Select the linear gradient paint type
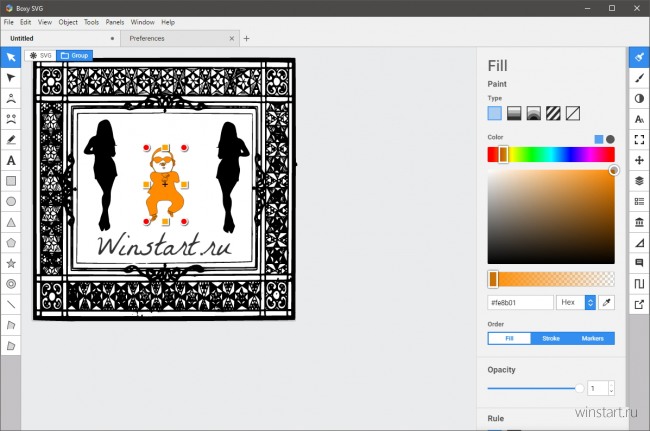The image size is (650, 431). point(514,113)
